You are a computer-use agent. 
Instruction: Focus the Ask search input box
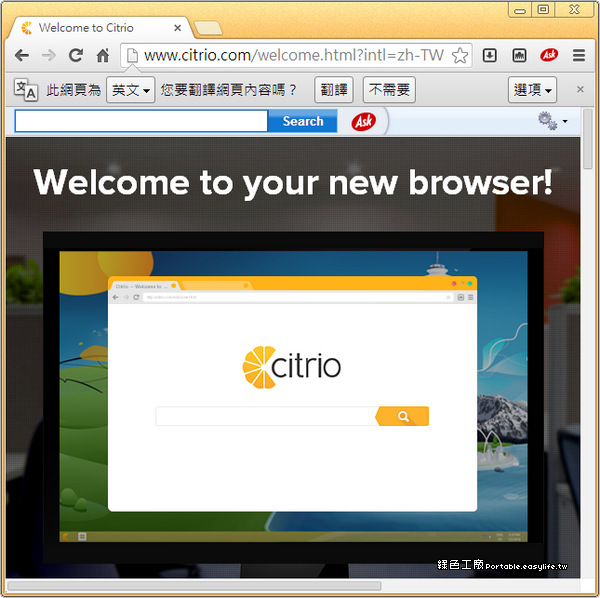(141, 121)
